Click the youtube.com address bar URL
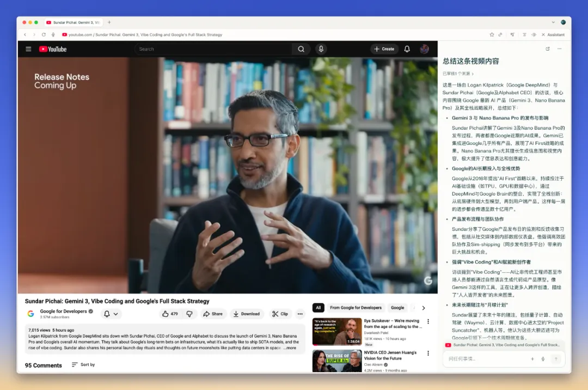 point(145,34)
